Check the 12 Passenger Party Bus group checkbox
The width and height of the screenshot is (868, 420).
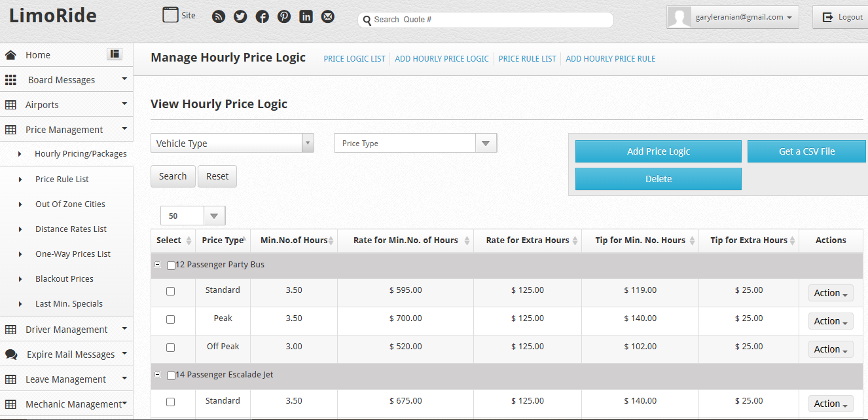(171, 266)
